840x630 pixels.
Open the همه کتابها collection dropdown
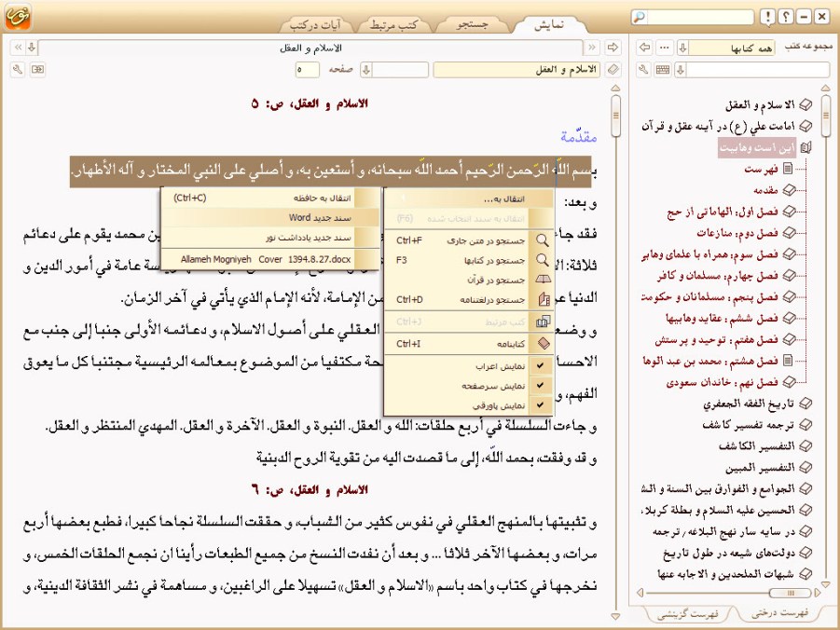point(734,48)
